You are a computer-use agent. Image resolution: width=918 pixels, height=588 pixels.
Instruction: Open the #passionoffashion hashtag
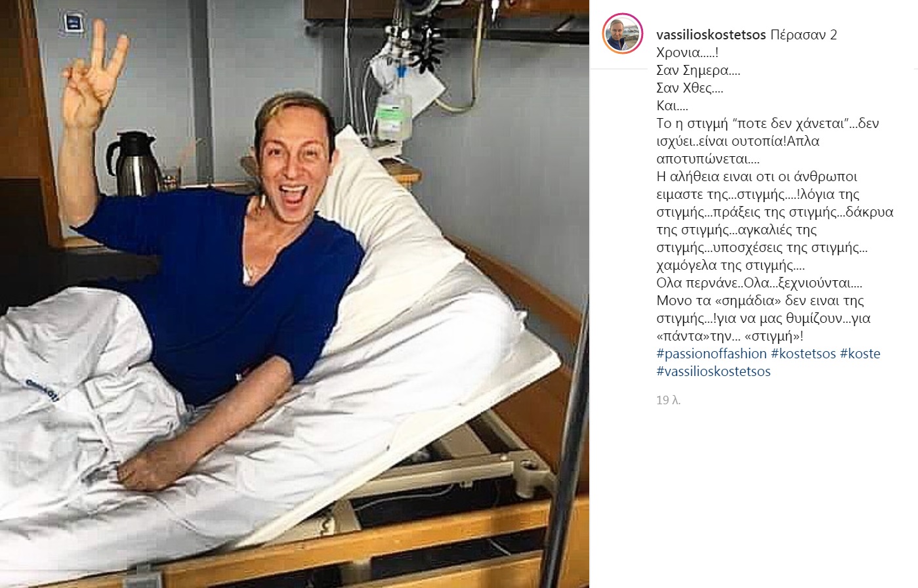711,354
